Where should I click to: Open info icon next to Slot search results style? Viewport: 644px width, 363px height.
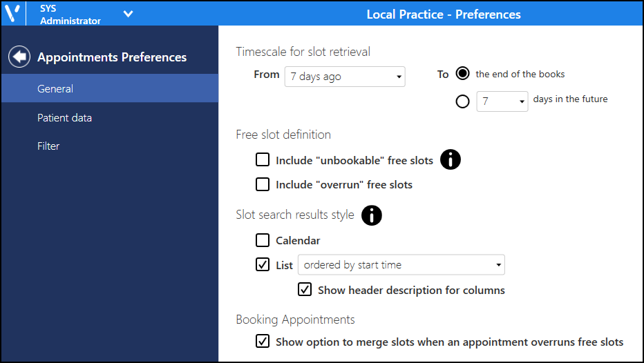[371, 215]
